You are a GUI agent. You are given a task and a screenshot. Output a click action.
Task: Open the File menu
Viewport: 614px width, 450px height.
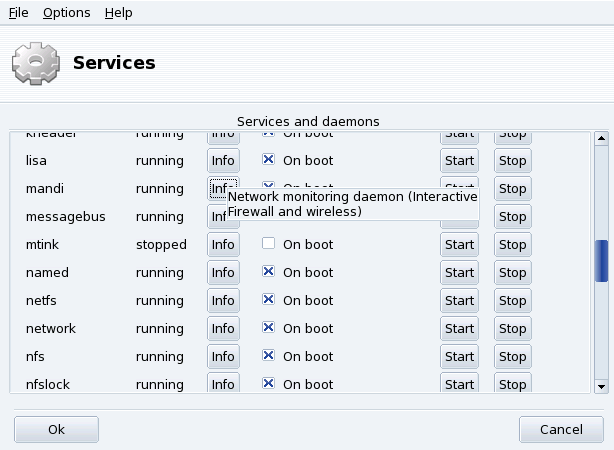pyautogui.click(x=18, y=13)
